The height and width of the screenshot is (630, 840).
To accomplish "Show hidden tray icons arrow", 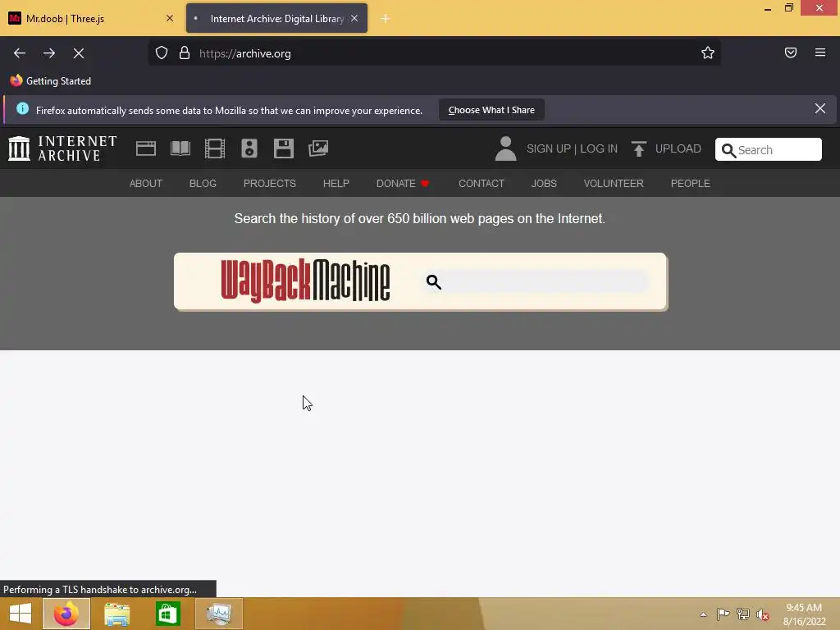I will click(703, 614).
